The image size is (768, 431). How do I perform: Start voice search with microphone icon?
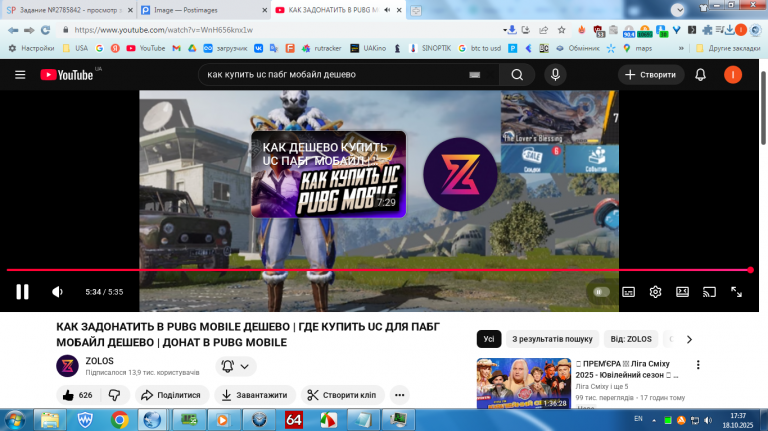pyautogui.click(x=555, y=74)
